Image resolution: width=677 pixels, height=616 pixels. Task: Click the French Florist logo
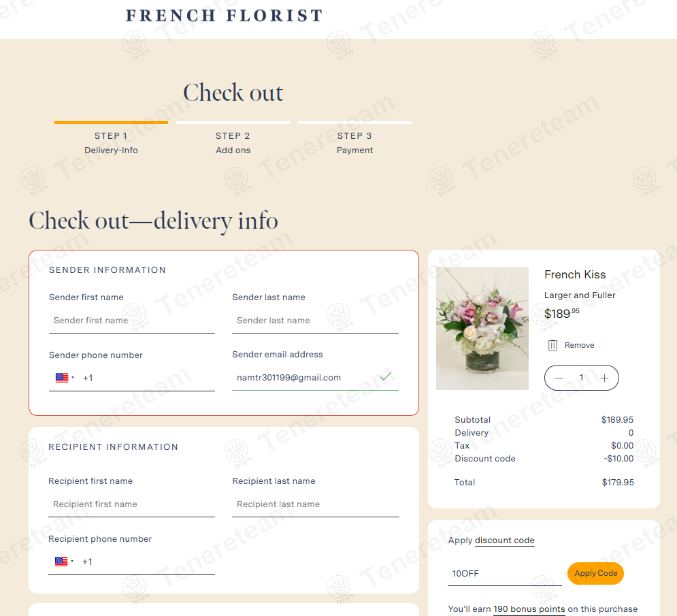tap(225, 16)
